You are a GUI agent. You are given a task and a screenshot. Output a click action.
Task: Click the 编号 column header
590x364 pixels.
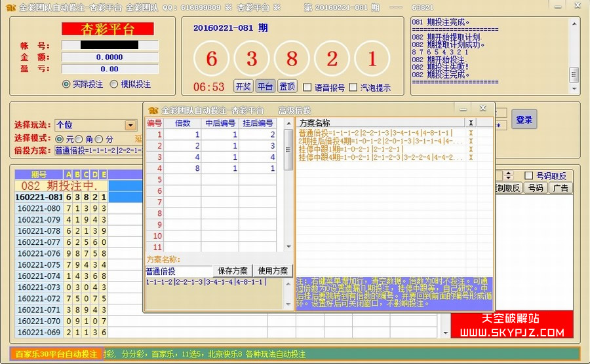pos(155,123)
